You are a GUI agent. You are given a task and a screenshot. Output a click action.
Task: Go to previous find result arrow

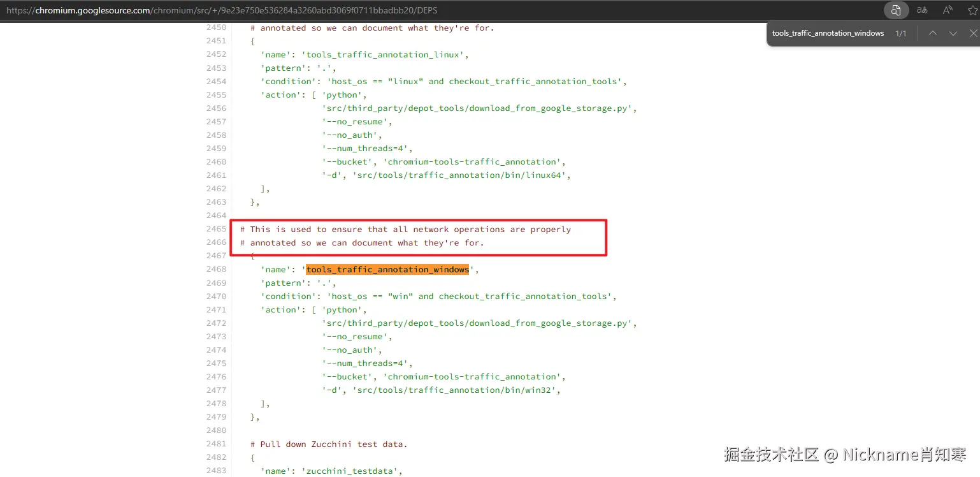[932, 33]
